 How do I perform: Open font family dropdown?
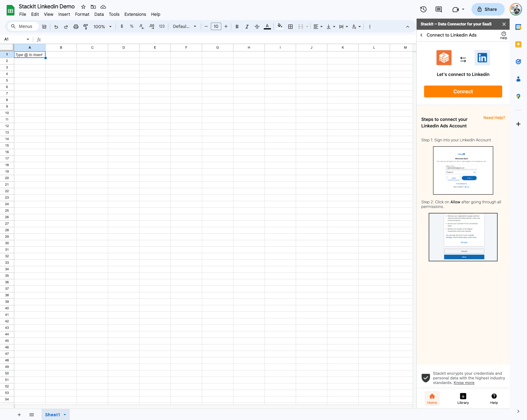pyautogui.click(x=185, y=26)
